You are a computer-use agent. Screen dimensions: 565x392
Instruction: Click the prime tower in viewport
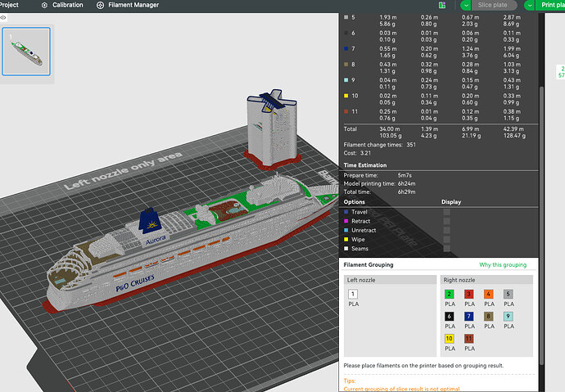click(272, 129)
